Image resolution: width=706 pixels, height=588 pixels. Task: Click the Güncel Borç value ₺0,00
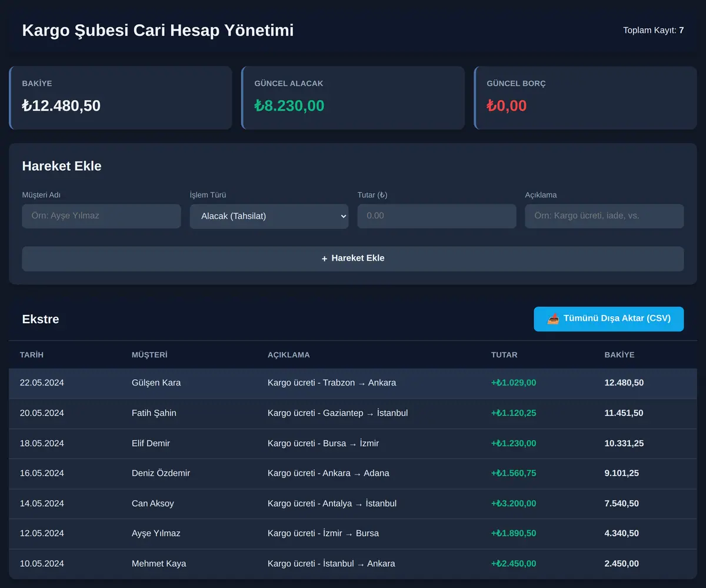(x=507, y=106)
